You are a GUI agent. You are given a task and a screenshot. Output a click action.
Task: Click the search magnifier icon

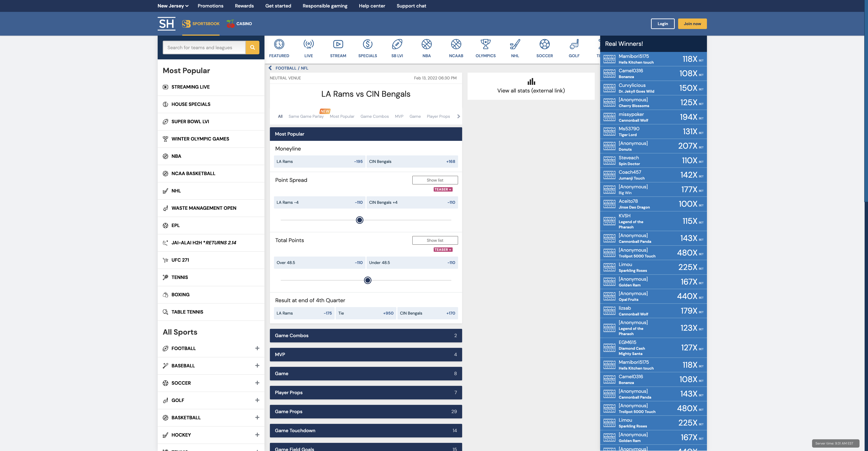252,48
